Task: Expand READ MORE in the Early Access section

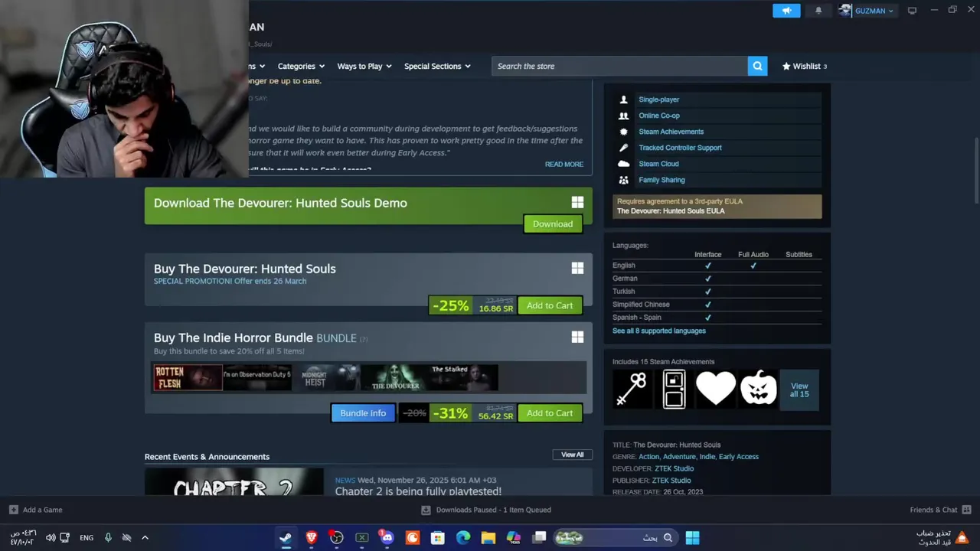Action: pyautogui.click(x=564, y=164)
